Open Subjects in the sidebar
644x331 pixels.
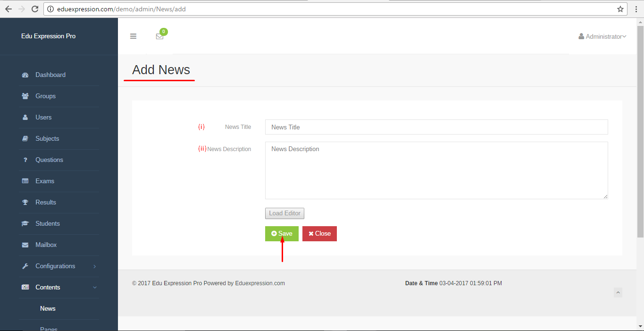47,139
